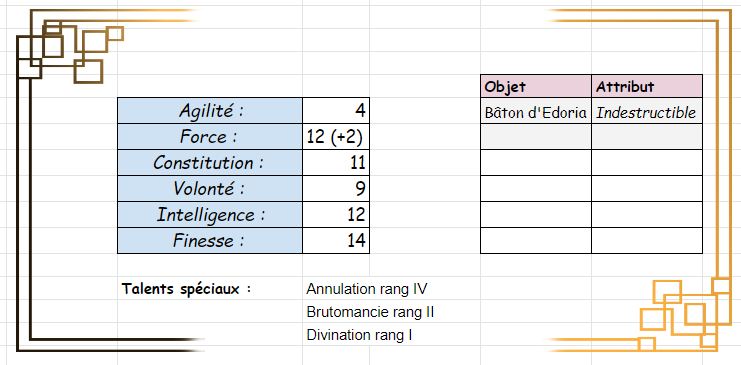The image size is (741, 365).
Task: Select the orange squares ornament bottom-right
Action: pyautogui.click(x=685, y=315)
